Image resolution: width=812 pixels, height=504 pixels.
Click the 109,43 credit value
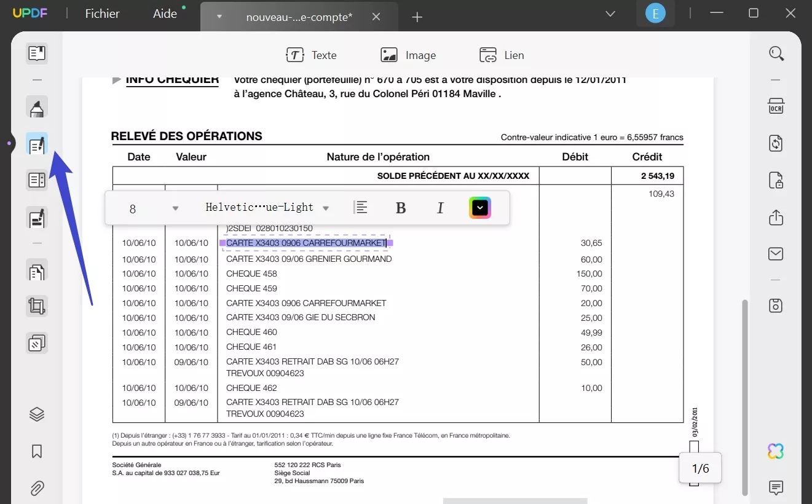point(661,194)
